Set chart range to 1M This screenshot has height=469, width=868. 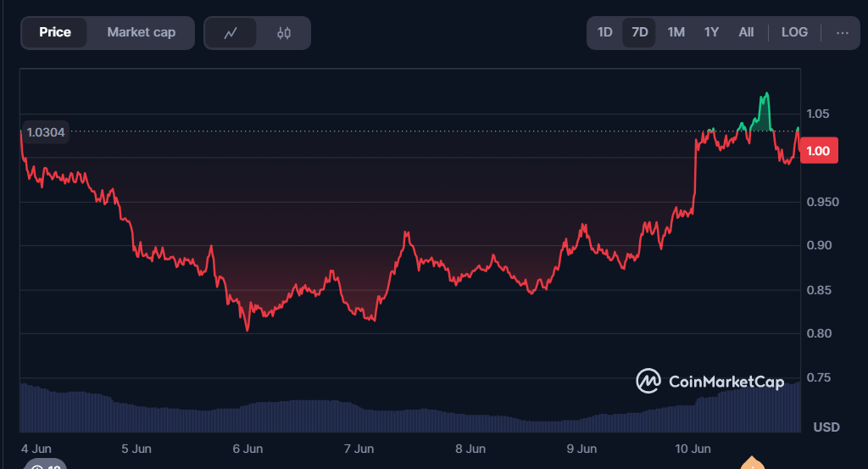(676, 32)
